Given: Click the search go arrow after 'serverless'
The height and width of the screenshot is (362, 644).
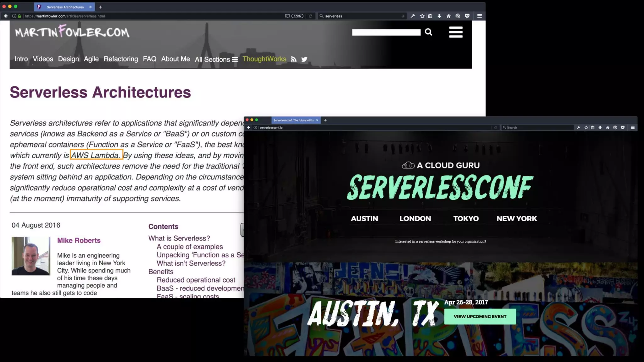Looking at the screenshot, I should [403, 16].
